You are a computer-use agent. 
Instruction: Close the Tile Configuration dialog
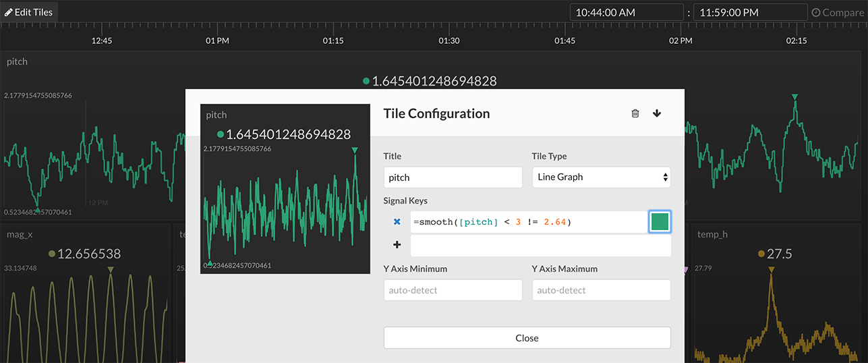(x=527, y=338)
